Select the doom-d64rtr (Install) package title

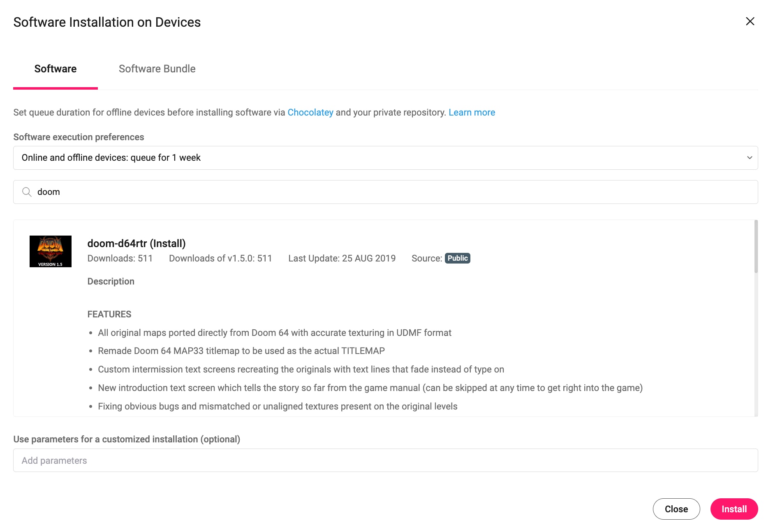point(137,243)
